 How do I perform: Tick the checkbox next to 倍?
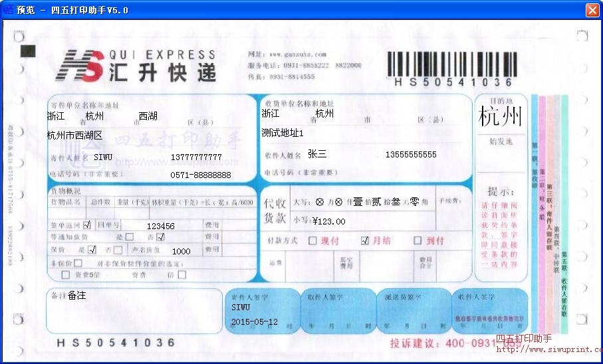182,275
